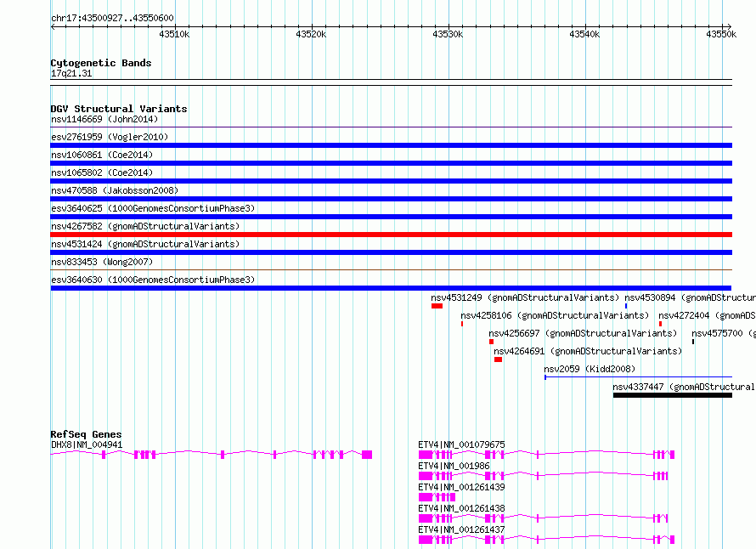Open the Cytogenetic Bands track heading
756x549 pixels.
[101, 63]
